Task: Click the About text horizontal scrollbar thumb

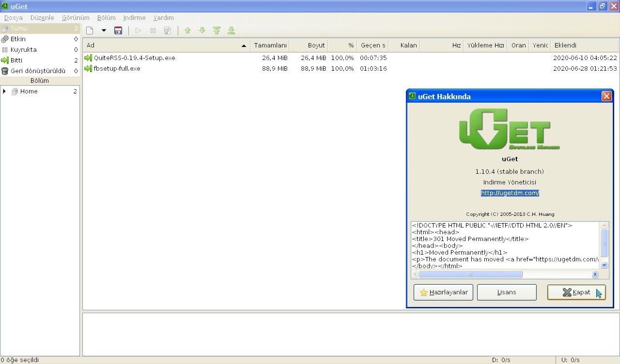Action: (x=470, y=274)
